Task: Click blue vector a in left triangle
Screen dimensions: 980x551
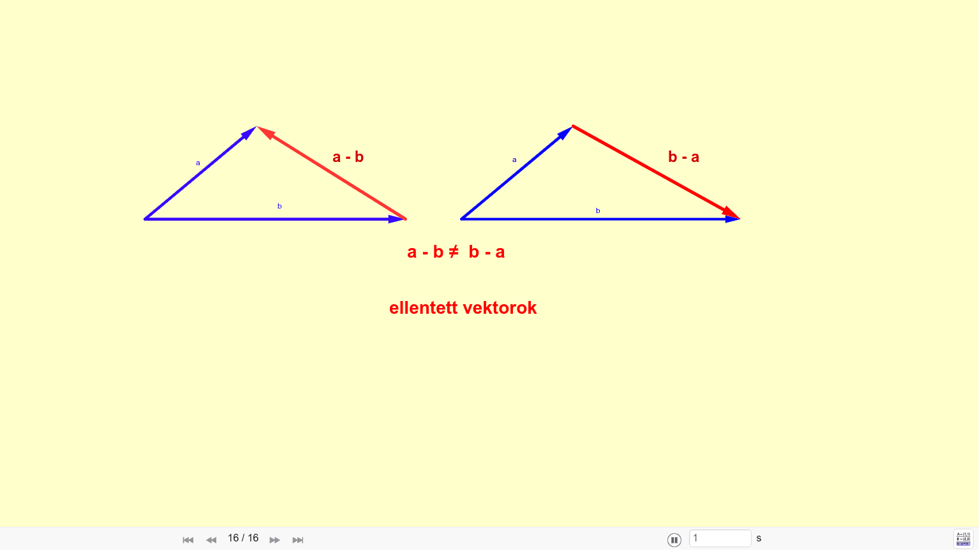Action: tap(200, 173)
